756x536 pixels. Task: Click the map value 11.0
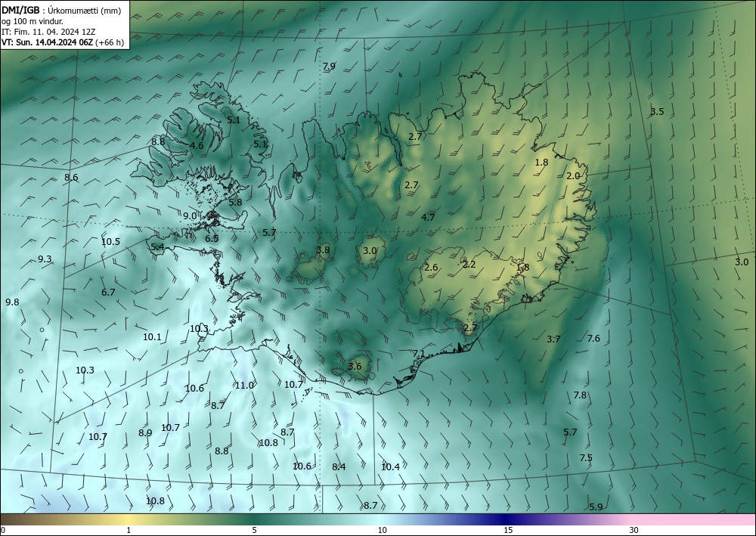tap(244, 385)
